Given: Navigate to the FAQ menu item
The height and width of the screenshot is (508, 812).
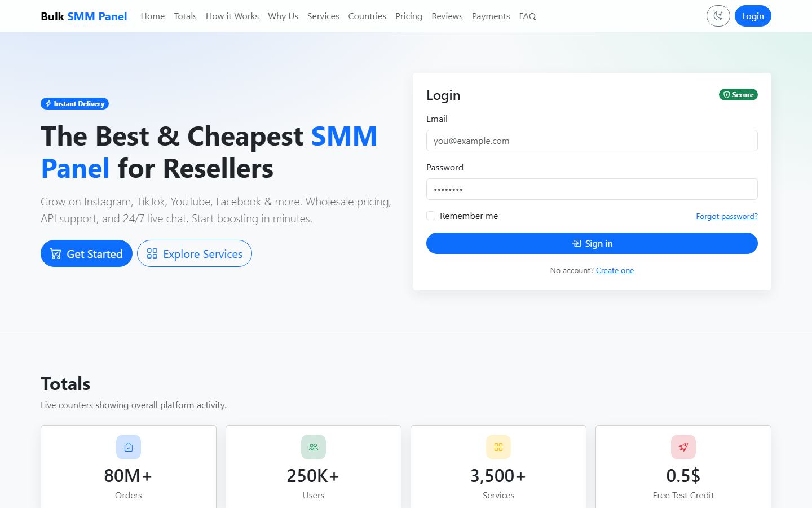Looking at the screenshot, I should pos(527,16).
